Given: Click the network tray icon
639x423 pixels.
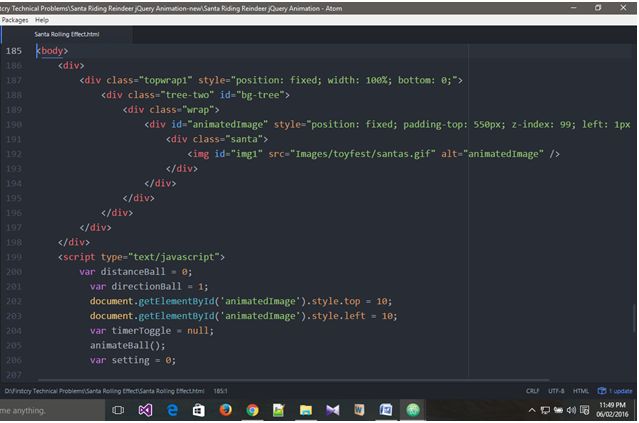Looking at the screenshot, I should pos(545,410).
